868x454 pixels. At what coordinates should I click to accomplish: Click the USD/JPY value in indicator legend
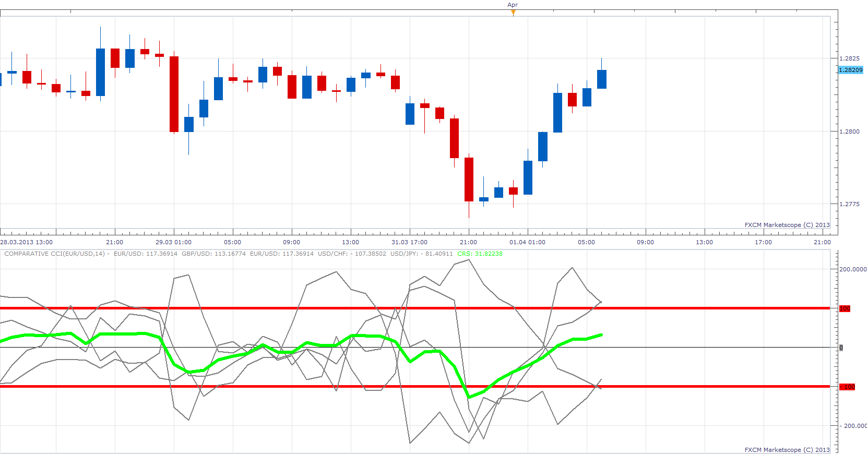(x=422, y=254)
